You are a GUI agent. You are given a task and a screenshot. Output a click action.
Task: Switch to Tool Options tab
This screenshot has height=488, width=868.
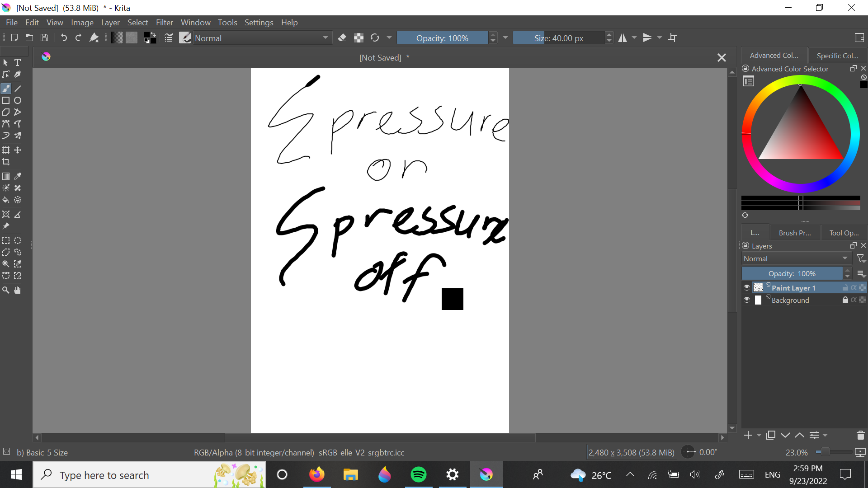(x=844, y=233)
